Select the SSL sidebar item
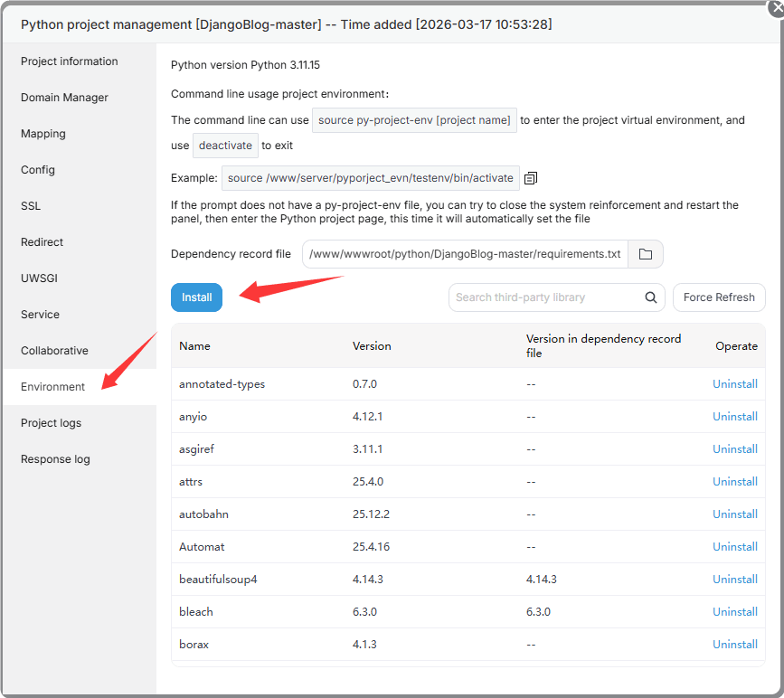Screen dimensions: 784x698 pyautogui.click(x=31, y=206)
